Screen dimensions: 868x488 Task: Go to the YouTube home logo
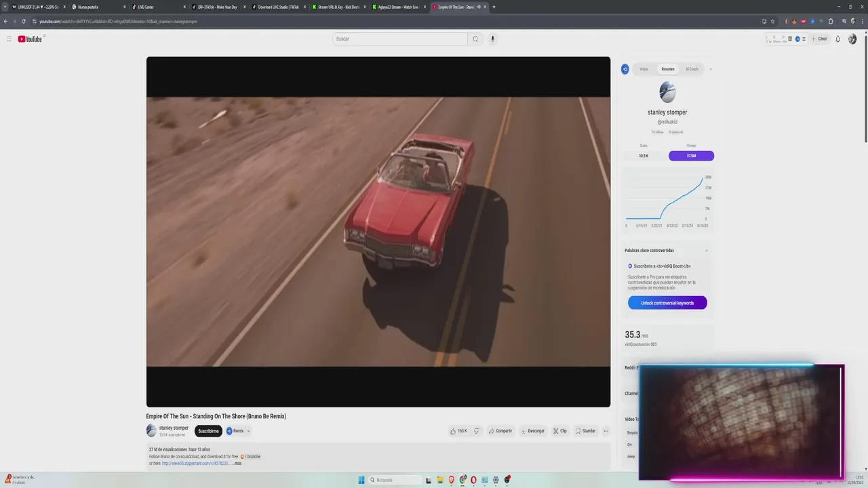(30, 39)
